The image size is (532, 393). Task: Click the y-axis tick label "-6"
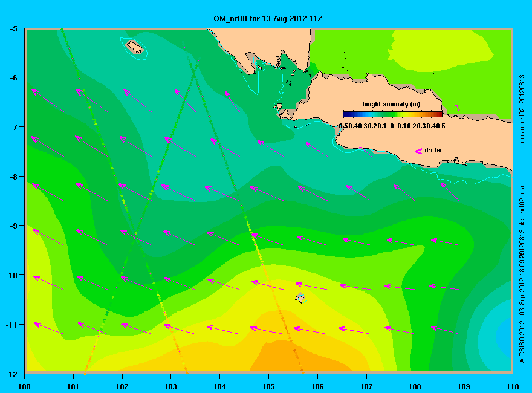tap(13, 78)
